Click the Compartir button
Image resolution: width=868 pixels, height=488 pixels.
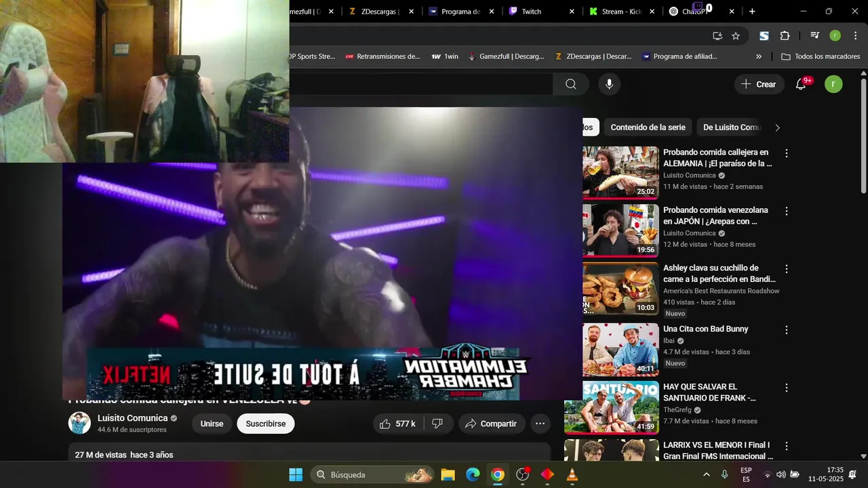click(492, 424)
